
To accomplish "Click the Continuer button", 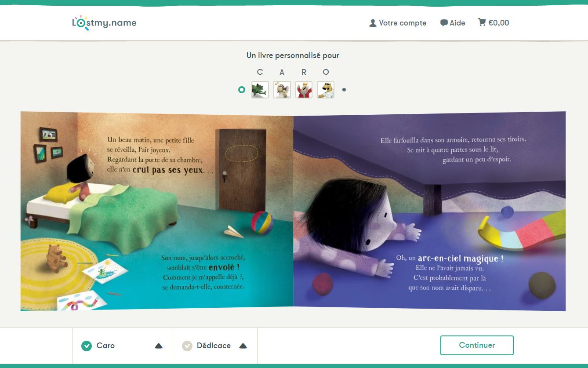I will click(x=477, y=345).
